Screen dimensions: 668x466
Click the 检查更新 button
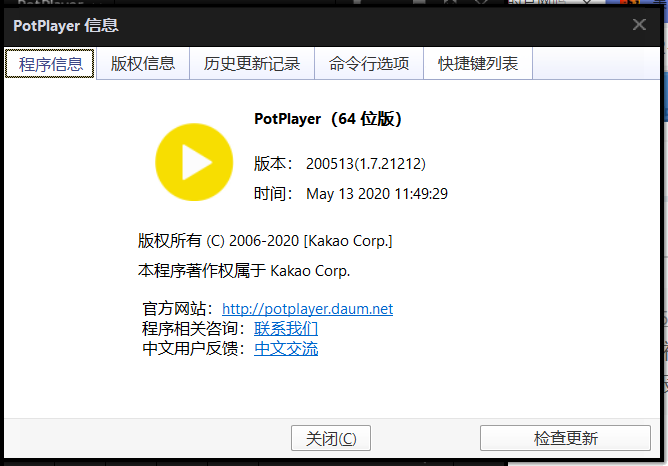(x=565, y=438)
